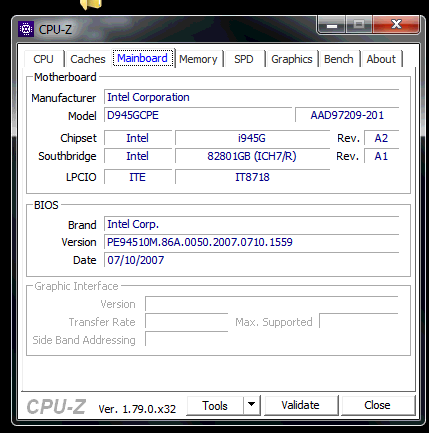Show the About tab
Screen dimensions: 429x433
pyautogui.click(x=381, y=59)
